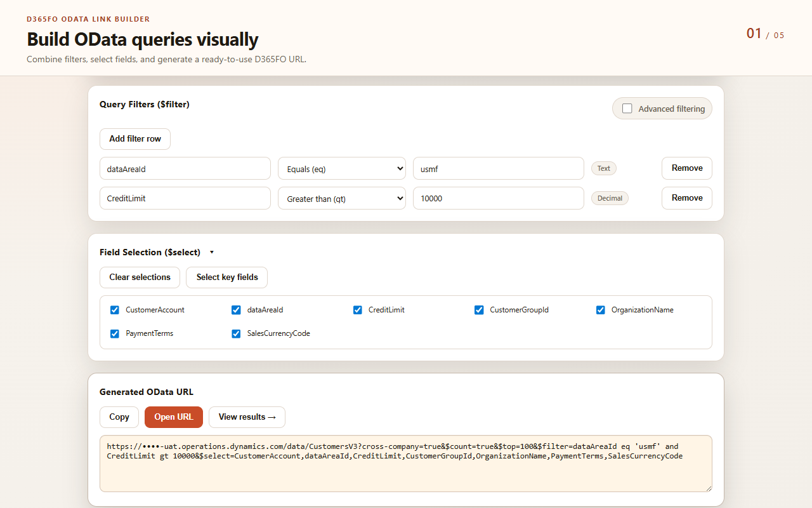Click the textarea resize grip corner
Viewport: 812px width, 508px height.
(x=708, y=488)
